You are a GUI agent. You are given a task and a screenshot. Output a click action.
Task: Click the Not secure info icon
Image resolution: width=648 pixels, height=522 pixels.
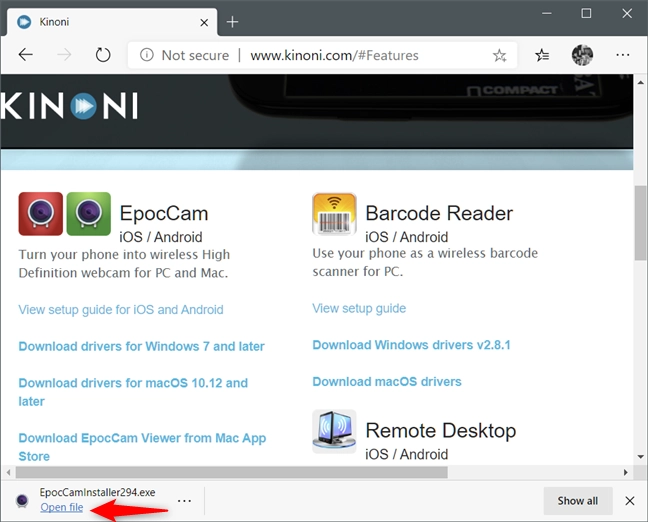147,55
